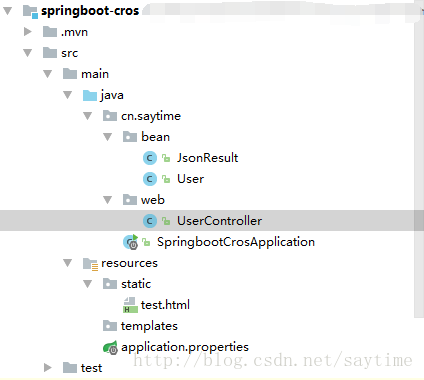Viewport: 424px width, 380px height.
Task: Click the JsonResult class icon
Action: pos(150,158)
